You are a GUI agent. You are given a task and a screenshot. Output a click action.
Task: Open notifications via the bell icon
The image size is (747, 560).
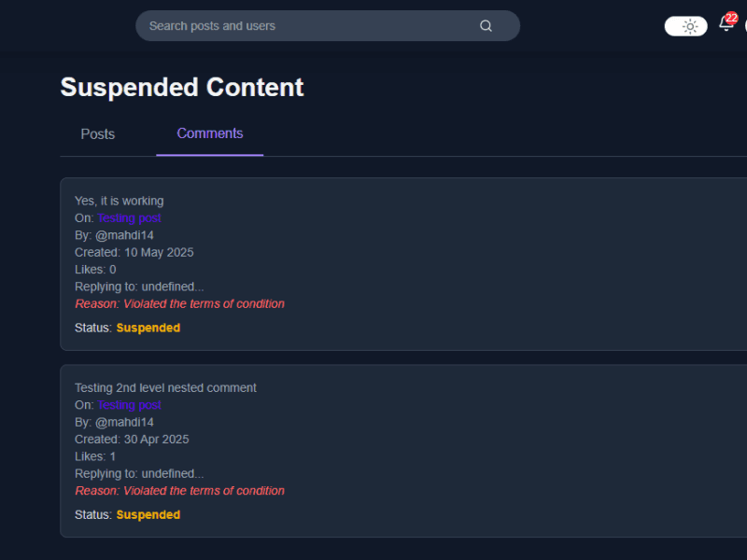point(726,25)
